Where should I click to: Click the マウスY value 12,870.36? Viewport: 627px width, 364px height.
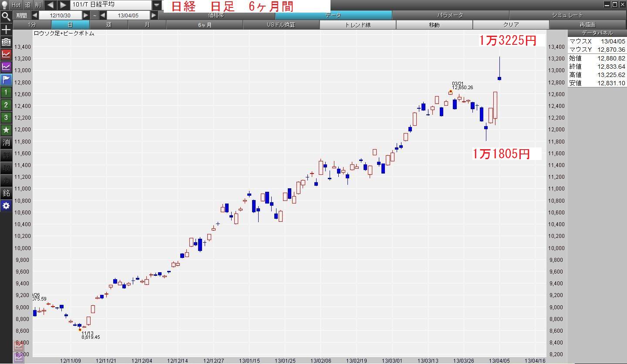pos(611,50)
